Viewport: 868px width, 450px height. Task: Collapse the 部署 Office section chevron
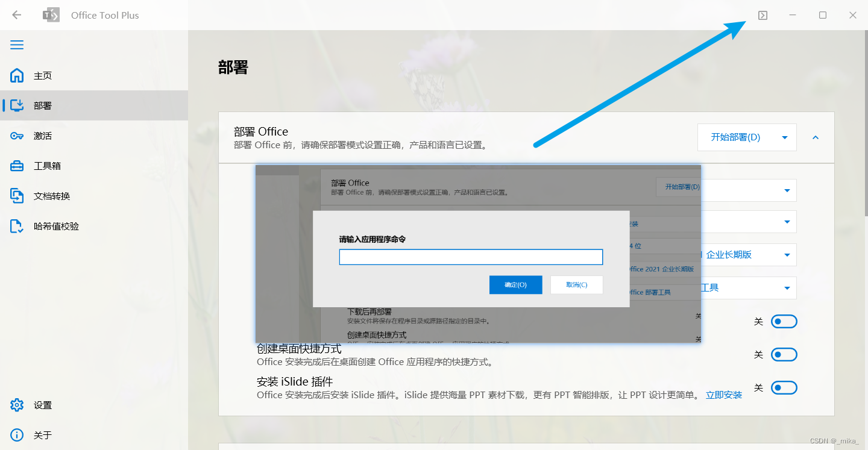[x=816, y=137]
